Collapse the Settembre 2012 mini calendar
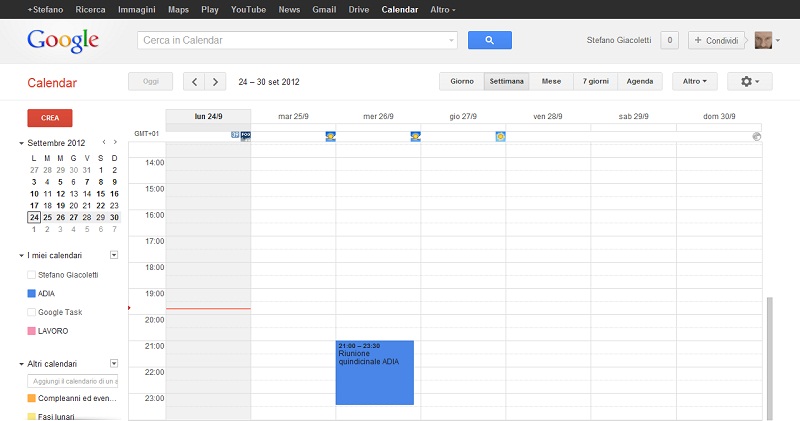Image resolution: width=800 pixels, height=421 pixels. 21,143
